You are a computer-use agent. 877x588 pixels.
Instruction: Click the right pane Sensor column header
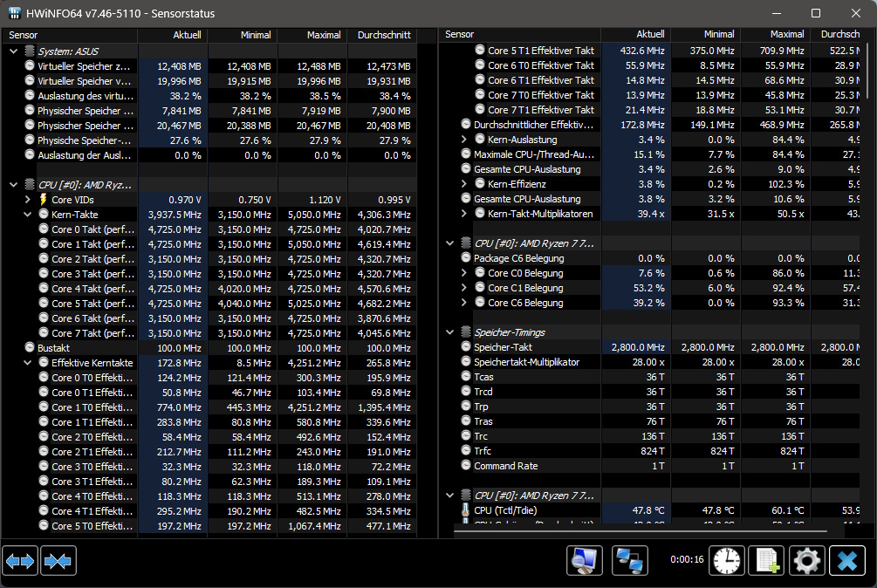(x=520, y=34)
